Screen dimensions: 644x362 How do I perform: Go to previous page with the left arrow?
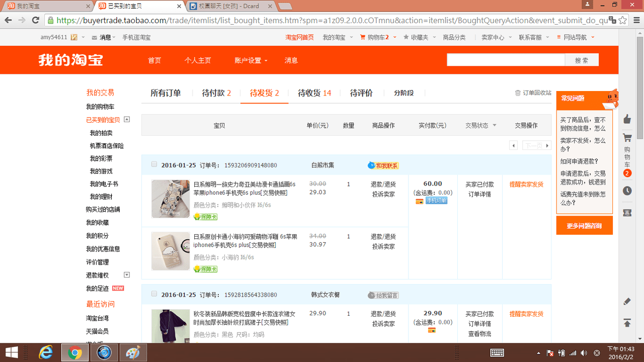[x=514, y=146]
